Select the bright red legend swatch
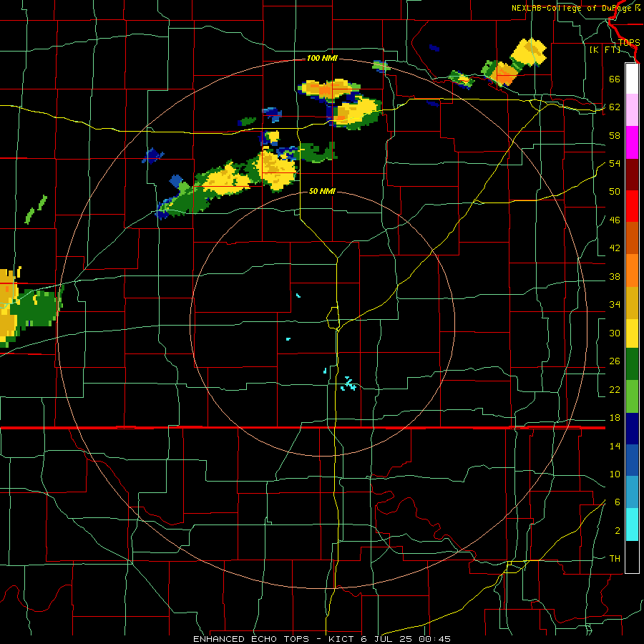644x644 pixels. (x=632, y=206)
